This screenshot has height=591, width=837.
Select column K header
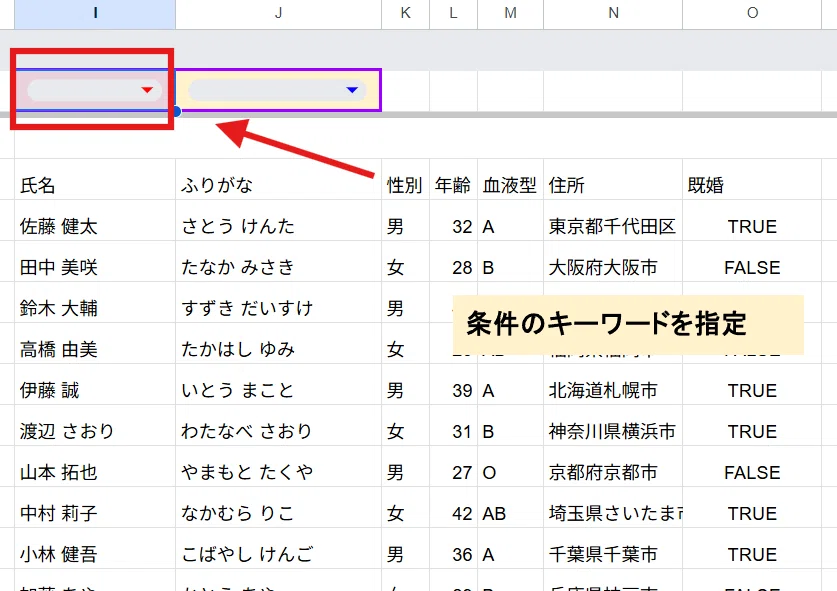point(405,13)
